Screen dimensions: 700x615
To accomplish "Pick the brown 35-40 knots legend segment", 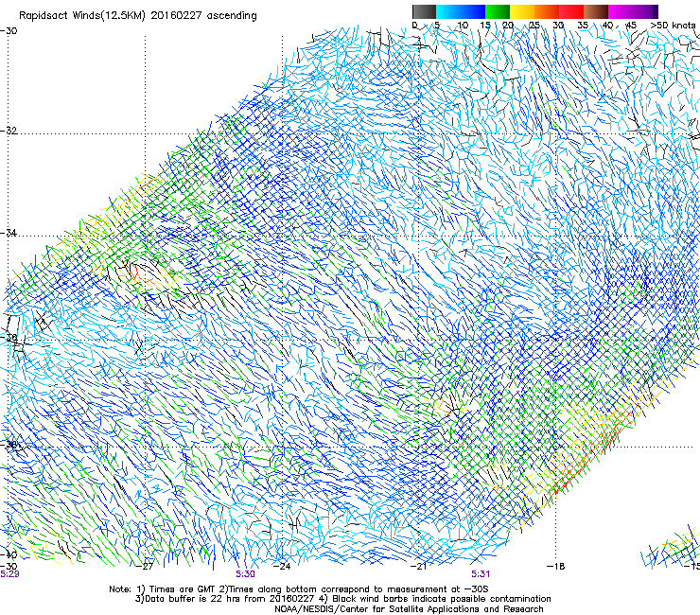I will 596,11.
